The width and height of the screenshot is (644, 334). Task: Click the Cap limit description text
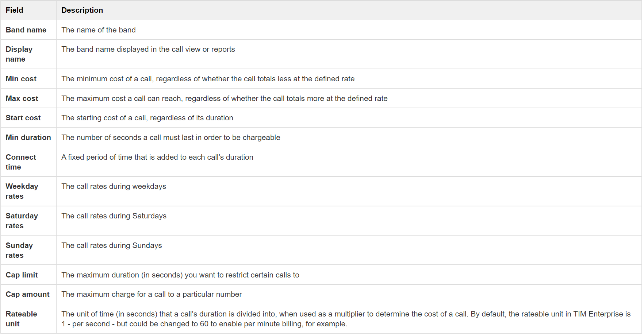(180, 275)
